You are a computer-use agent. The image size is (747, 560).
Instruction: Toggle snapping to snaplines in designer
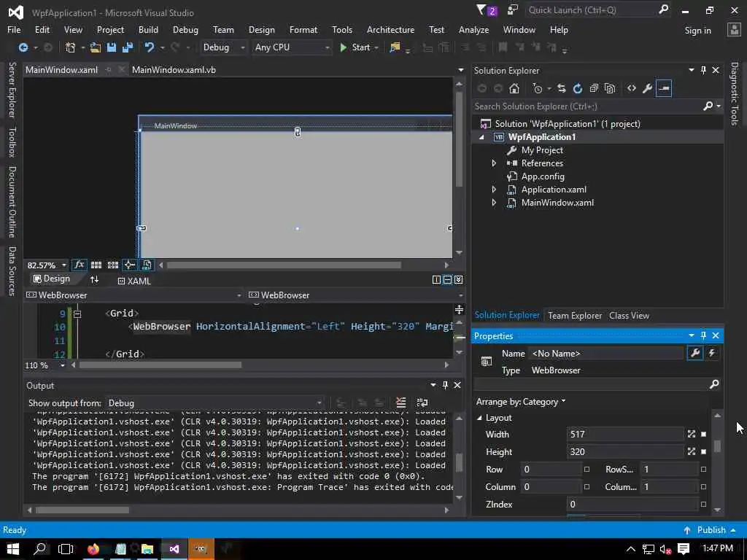click(130, 265)
